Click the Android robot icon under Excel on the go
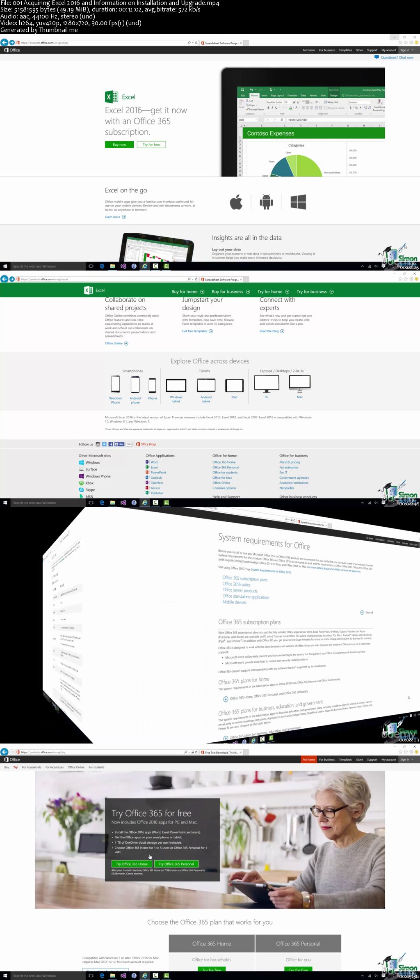 pyautogui.click(x=266, y=202)
